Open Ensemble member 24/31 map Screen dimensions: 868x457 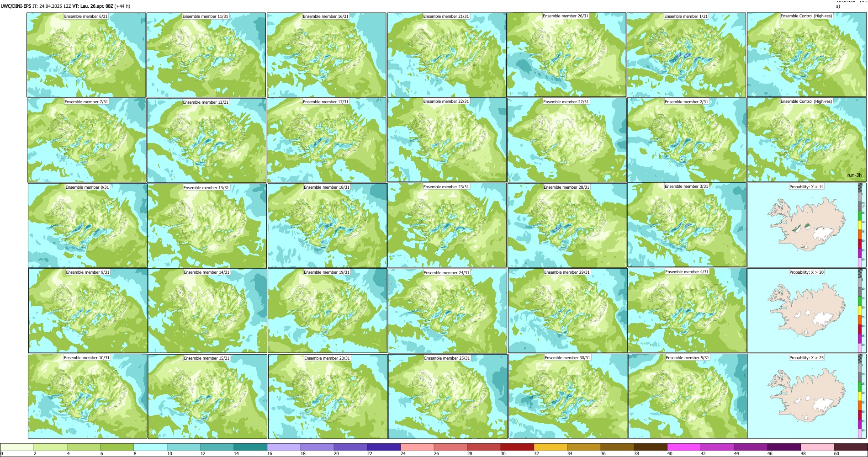click(x=448, y=311)
